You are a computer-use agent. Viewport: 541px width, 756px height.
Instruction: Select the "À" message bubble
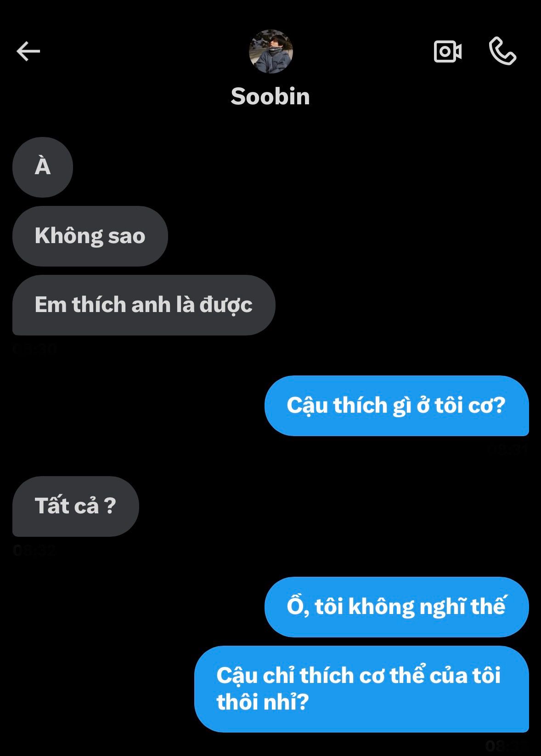coord(43,167)
